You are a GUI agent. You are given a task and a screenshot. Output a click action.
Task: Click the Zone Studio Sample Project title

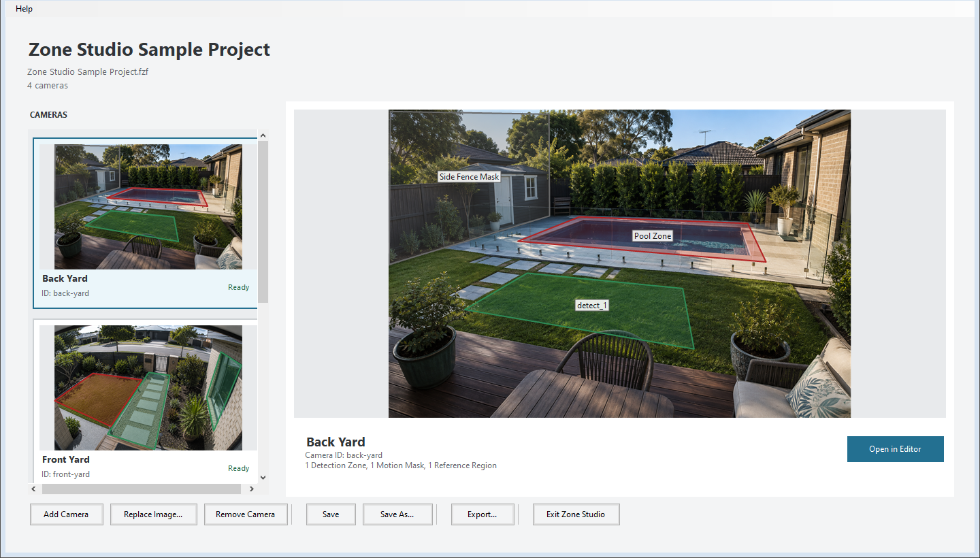click(x=149, y=50)
